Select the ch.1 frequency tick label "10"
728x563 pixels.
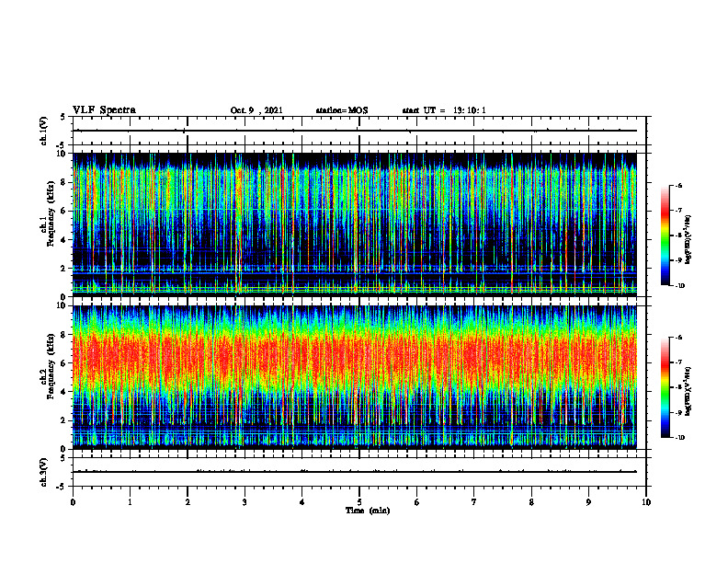(x=63, y=154)
